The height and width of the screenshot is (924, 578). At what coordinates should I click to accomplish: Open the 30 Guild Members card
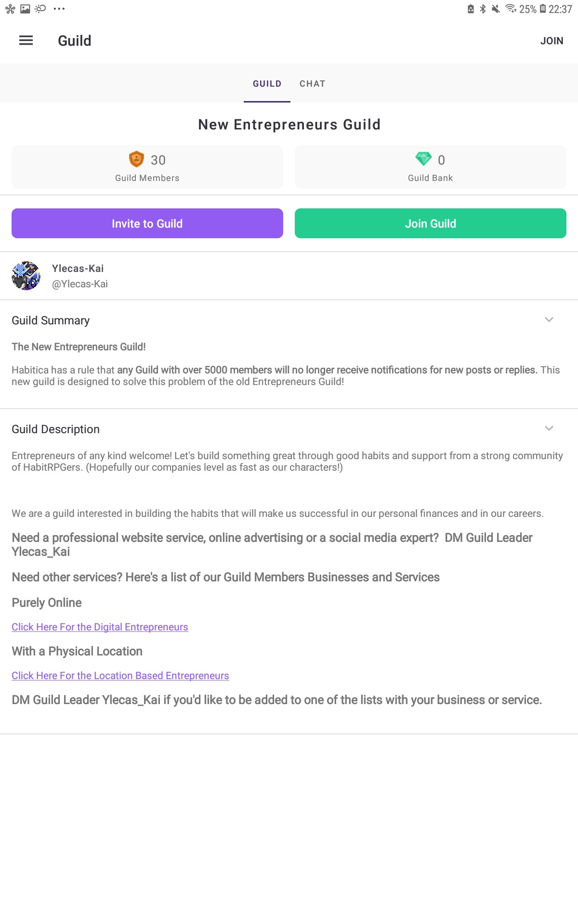(147, 167)
